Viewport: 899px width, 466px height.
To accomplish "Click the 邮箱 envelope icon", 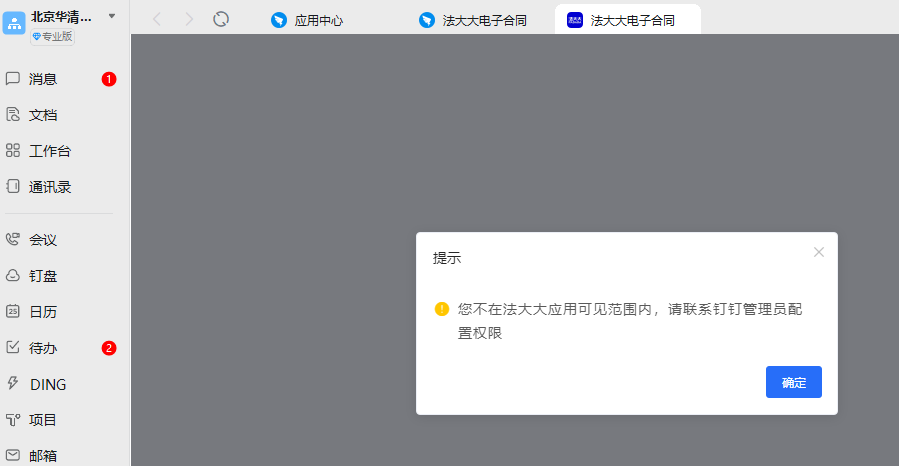I will [13, 455].
